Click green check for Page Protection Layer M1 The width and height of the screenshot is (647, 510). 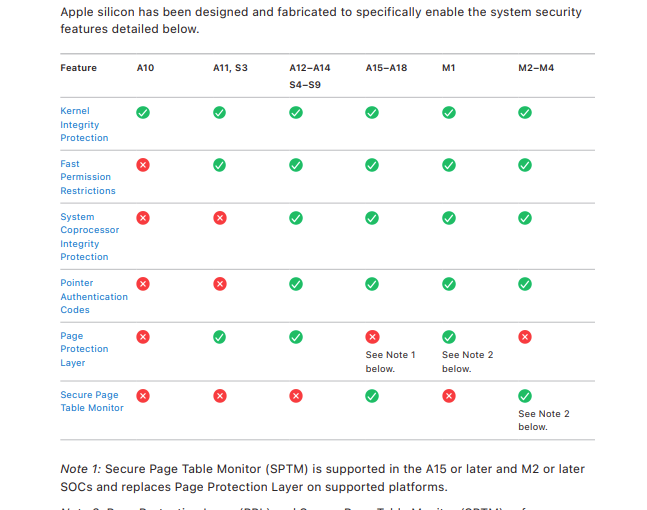(449, 337)
